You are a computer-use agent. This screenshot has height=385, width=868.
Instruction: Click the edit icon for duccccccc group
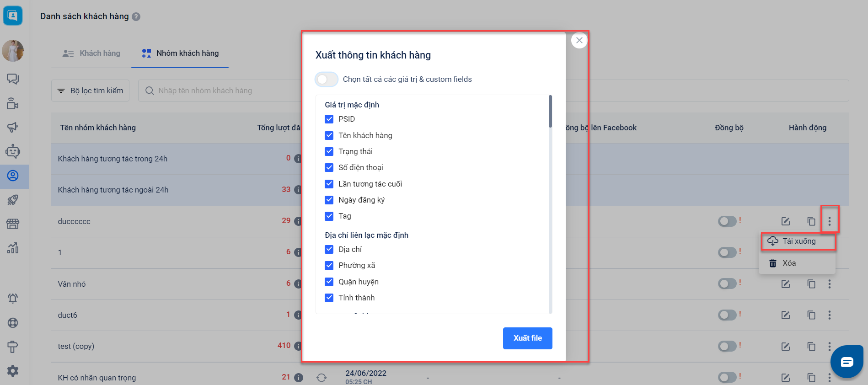click(x=786, y=221)
